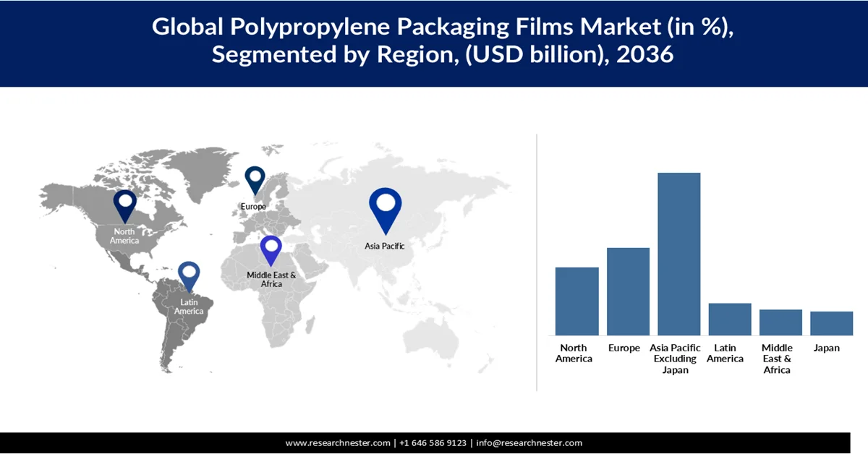Image resolution: width=868 pixels, height=454 pixels.
Task: Select the North America bar in chart
Action: click(576, 301)
